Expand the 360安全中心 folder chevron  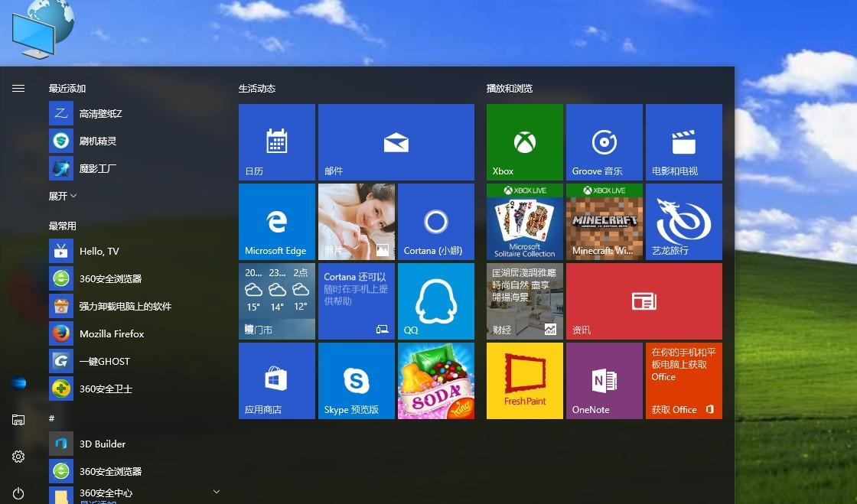tap(217, 492)
